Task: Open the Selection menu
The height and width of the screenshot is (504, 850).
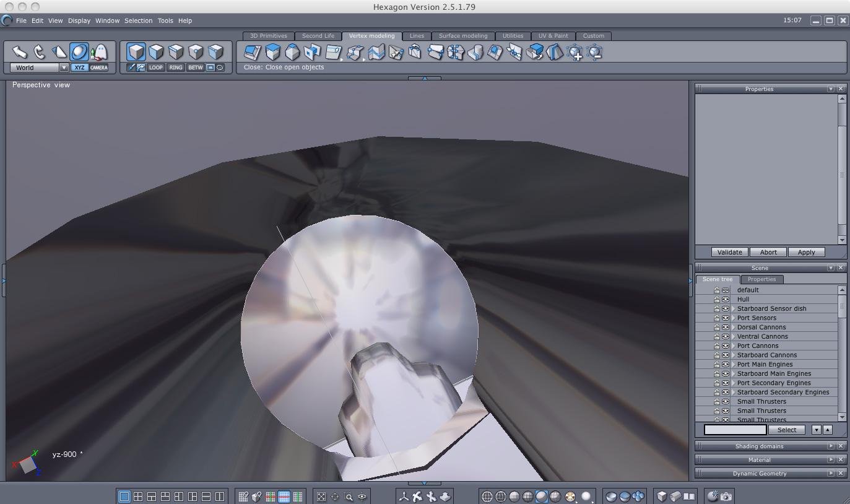Action: (138, 20)
